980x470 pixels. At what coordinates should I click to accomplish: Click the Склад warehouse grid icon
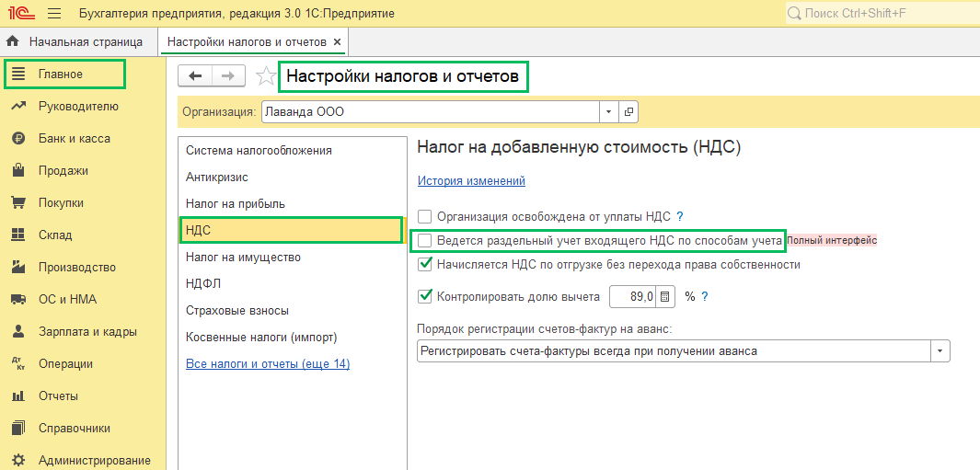click(x=18, y=235)
